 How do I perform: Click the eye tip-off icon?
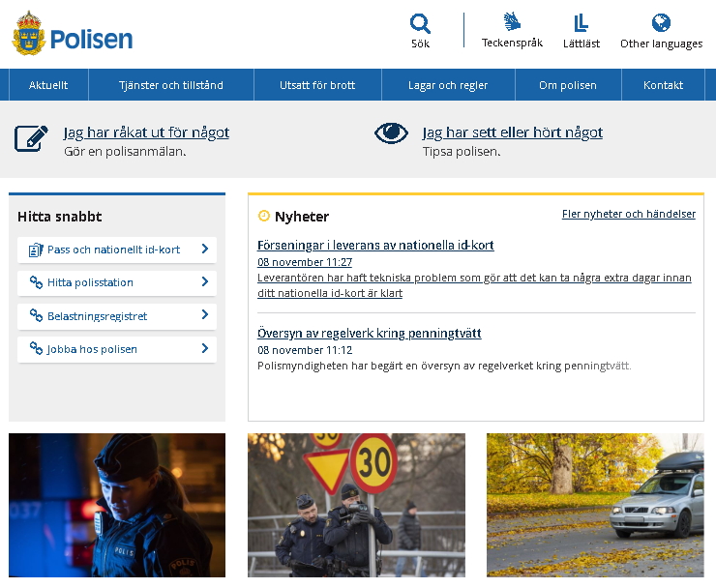point(391,133)
